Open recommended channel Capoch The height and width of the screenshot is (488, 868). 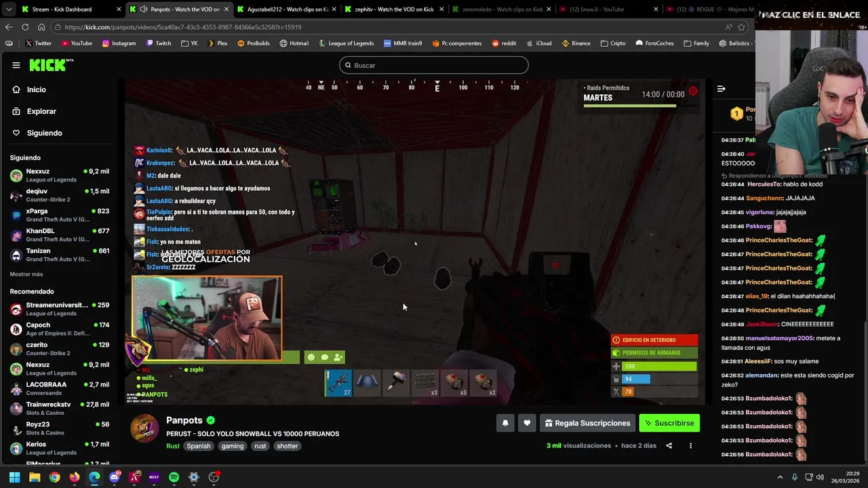tap(60, 329)
